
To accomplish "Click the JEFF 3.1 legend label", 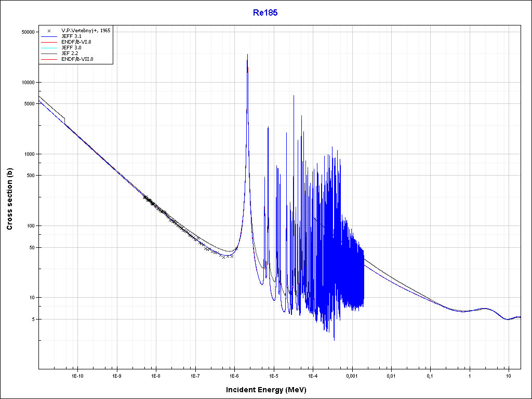I will coord(71,36).
